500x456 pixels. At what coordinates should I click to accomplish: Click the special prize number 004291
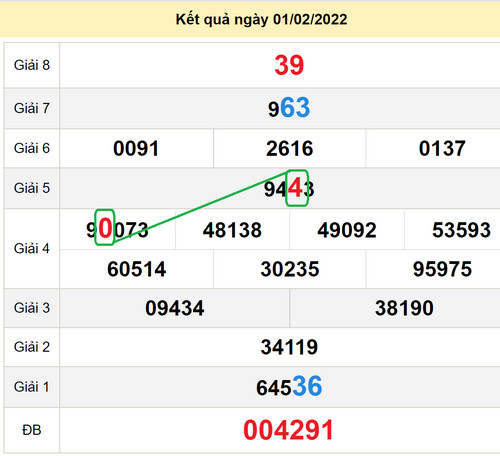(289, 430)
